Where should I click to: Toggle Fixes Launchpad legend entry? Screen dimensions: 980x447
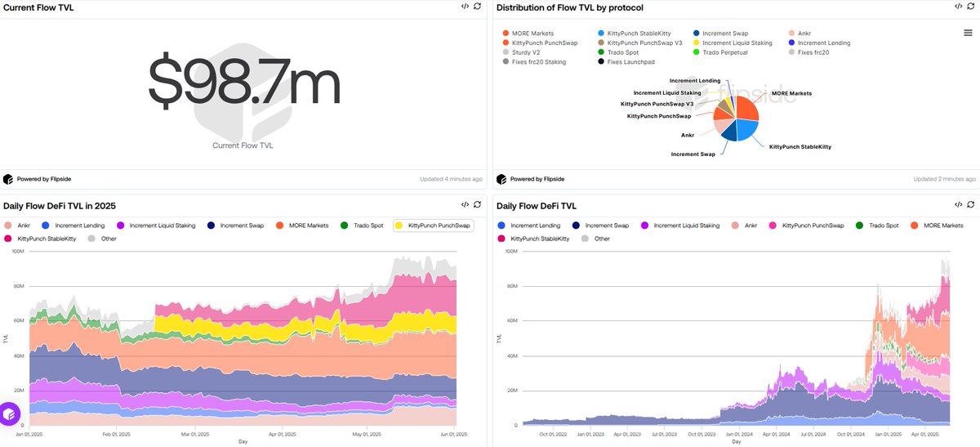(x=626, y=62)
